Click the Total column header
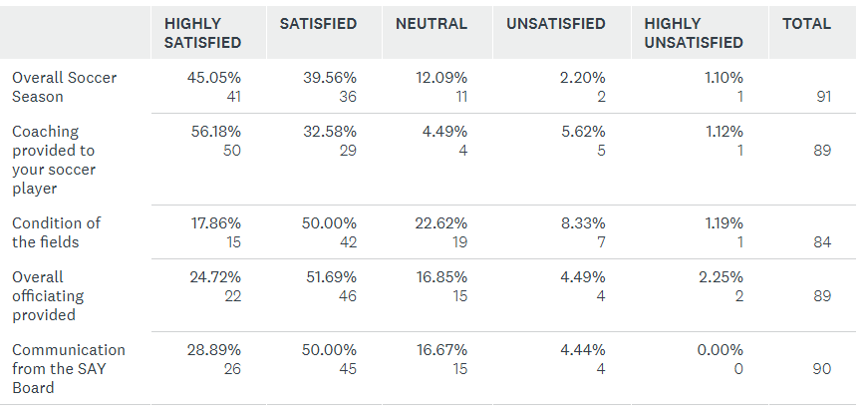Screen dimensions: 868x415 pos(806,24)
